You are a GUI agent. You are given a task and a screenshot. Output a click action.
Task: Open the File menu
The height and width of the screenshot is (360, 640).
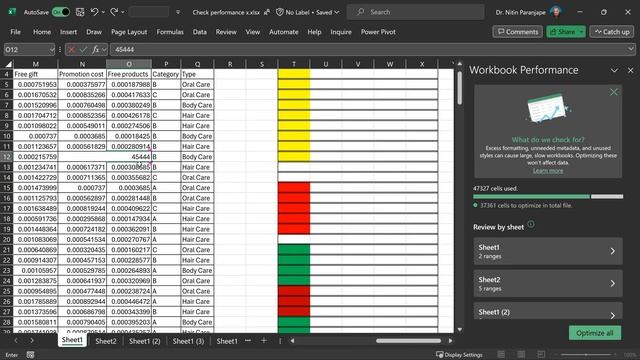16,32
